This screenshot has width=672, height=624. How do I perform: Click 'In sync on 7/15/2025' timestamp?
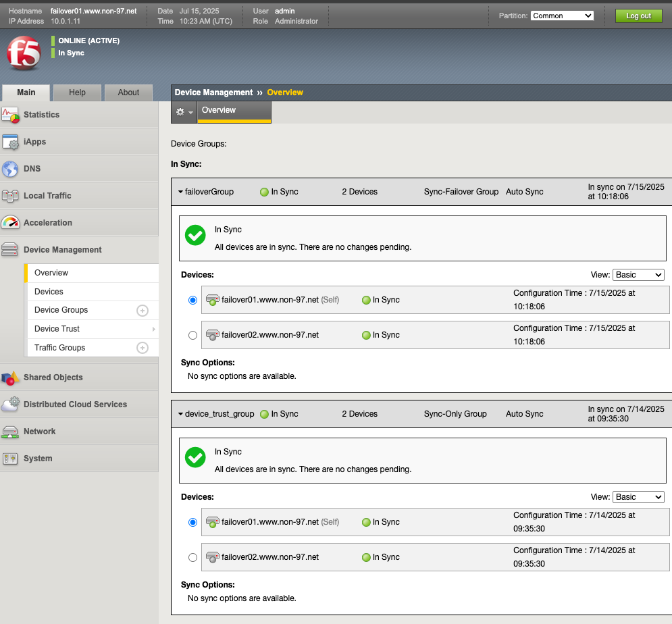(x=626, y=192)
